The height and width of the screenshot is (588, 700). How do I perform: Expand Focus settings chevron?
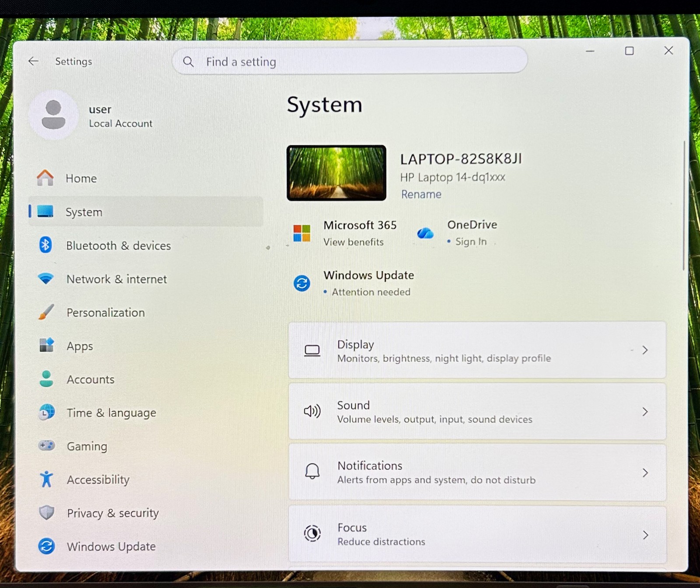click(x=645, y=535)
